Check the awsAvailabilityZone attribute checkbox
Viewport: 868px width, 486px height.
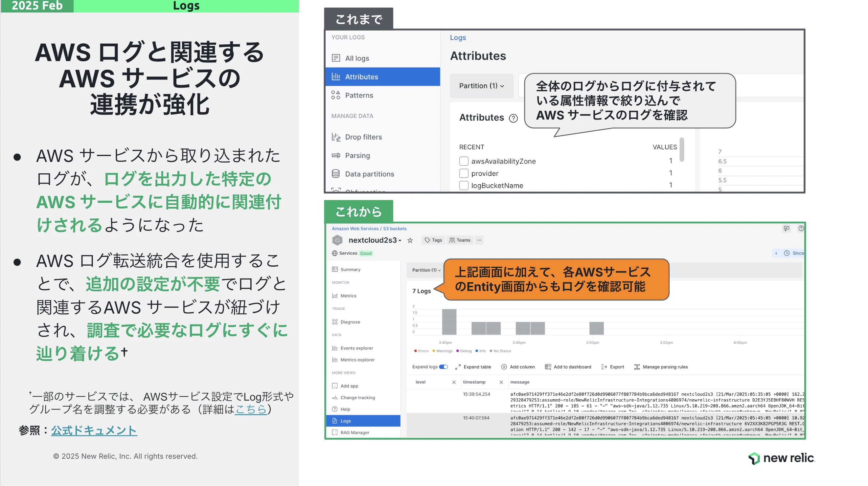coord(464,161)
